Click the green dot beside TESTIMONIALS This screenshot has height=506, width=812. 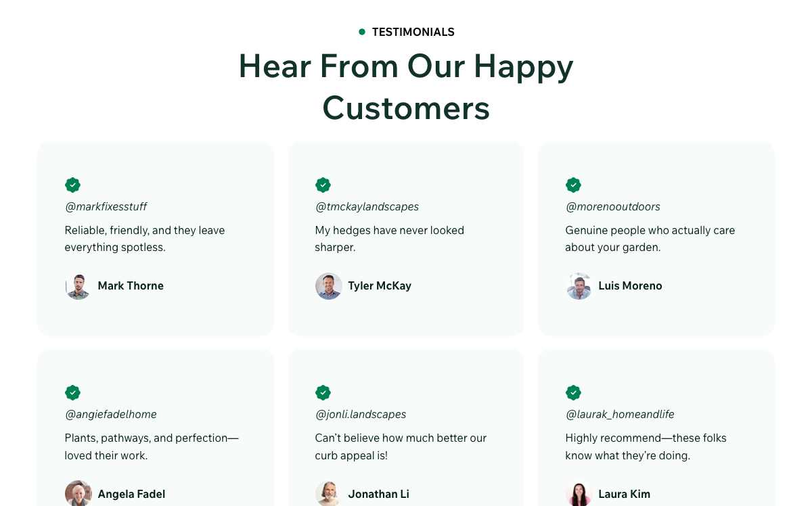(362, 32)
